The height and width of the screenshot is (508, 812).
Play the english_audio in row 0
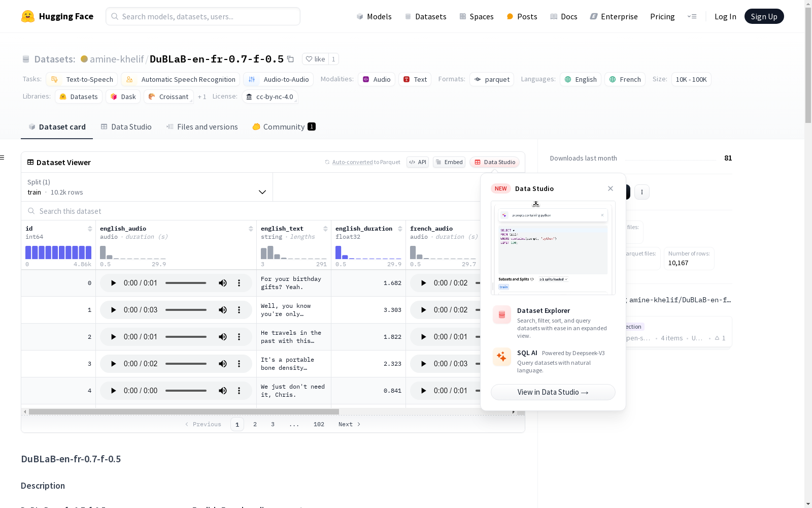click(114, 283)
